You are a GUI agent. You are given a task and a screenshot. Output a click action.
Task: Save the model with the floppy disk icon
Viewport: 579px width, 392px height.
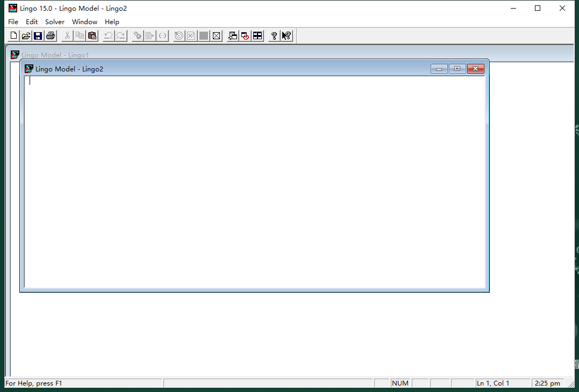tap(38, 36)
